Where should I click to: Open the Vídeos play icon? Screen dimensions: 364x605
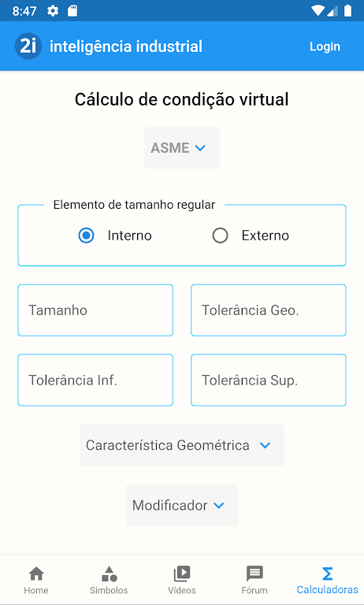pos(182,573)
